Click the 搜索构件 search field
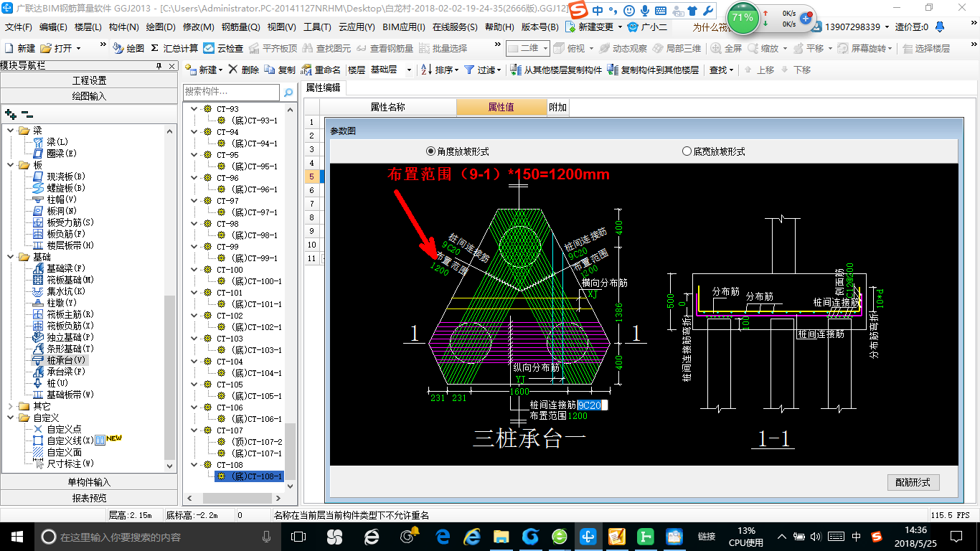This screenshot has height=551, width=980. pos(231,92)
